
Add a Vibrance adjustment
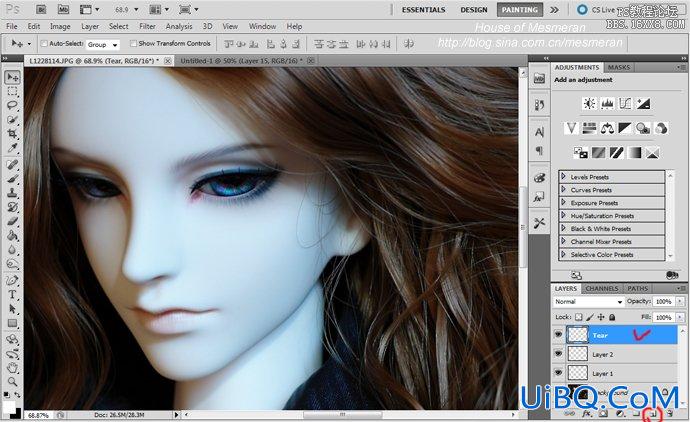click(x=571, y=128)
